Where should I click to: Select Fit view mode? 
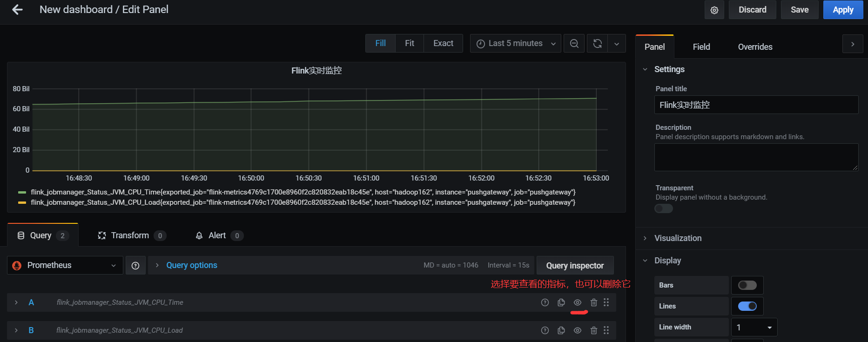(x=410, y=43)
